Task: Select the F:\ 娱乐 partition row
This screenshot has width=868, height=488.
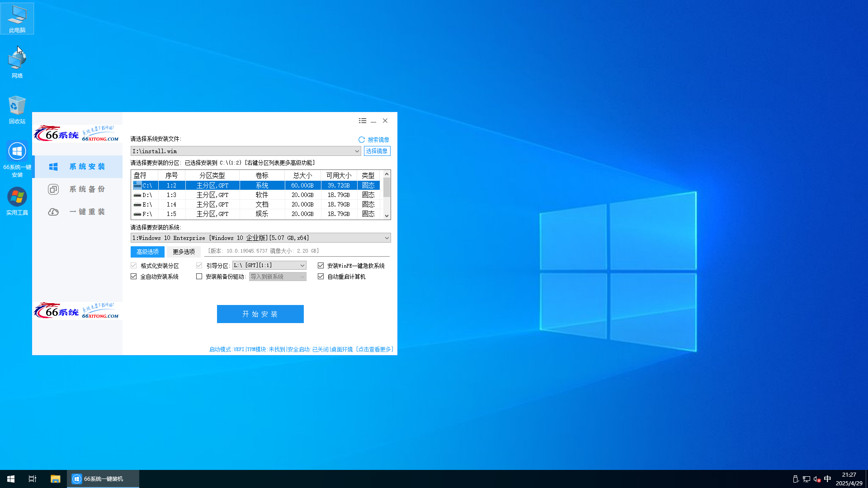Action: (255, 214)
